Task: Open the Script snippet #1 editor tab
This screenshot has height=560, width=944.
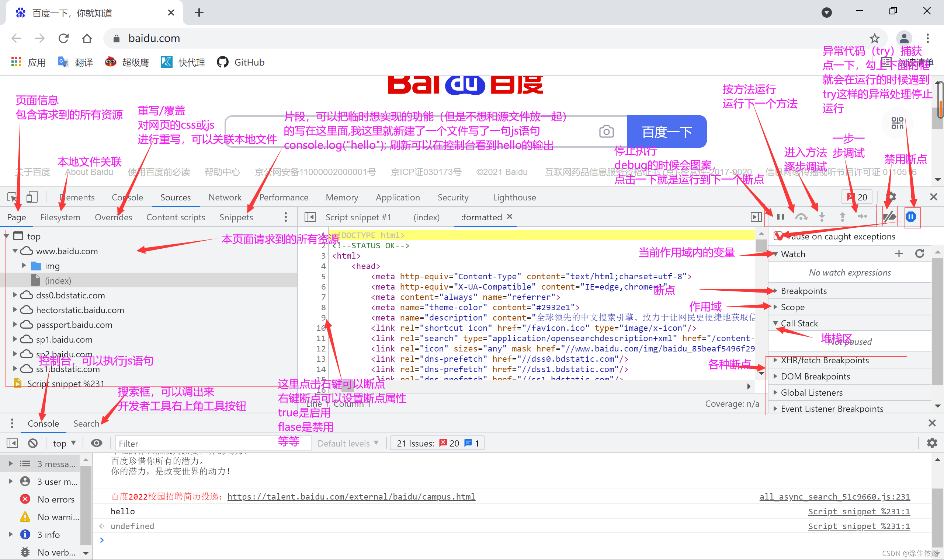Action: [x=358, y=217]
